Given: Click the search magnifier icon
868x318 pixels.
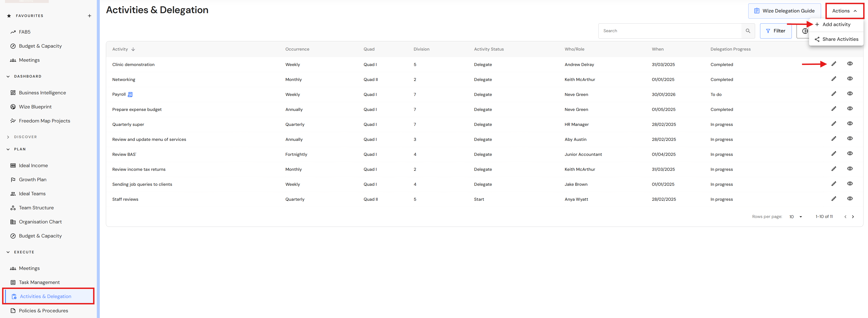Looking at the screenshot, I should [x=748, y=31].
